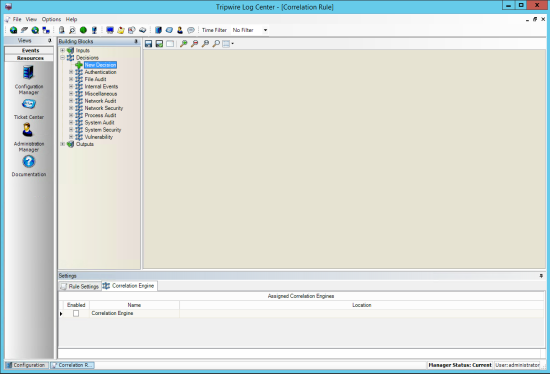Click the gray device toolbar icon

point(61,30)
